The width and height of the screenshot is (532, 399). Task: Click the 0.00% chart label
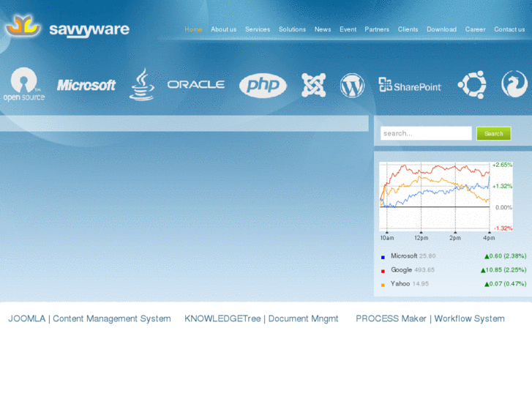pos(503,207)
